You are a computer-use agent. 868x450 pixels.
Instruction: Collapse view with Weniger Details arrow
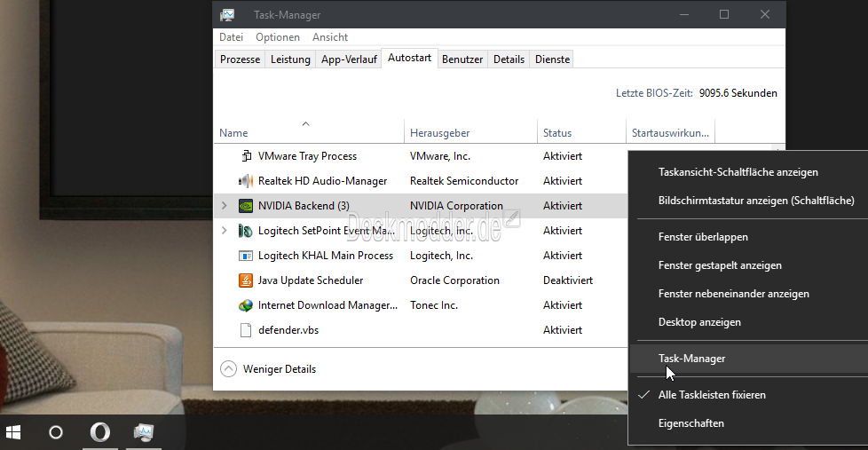229,369
